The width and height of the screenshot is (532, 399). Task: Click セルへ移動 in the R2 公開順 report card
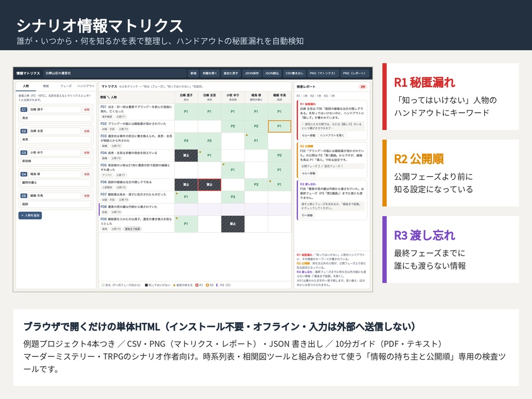pyautogui.click(x=309, y=174)
